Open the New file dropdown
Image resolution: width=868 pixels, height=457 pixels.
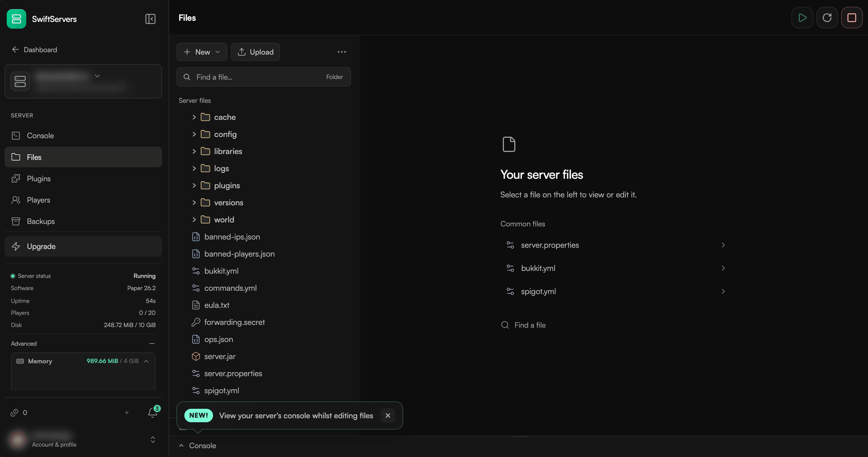pyautogui.click(x=202, y=52)
